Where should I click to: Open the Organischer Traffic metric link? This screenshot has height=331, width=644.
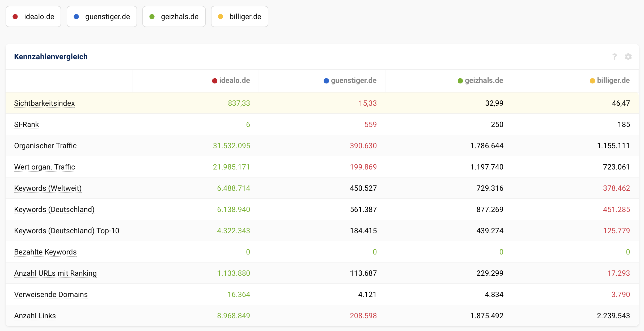[x=45, y=146]
